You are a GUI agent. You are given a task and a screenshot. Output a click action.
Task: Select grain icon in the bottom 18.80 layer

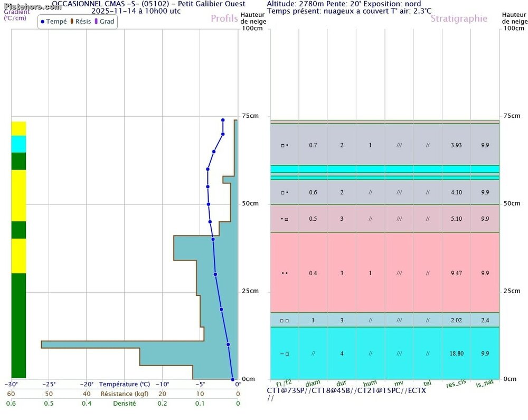point(285,353)
